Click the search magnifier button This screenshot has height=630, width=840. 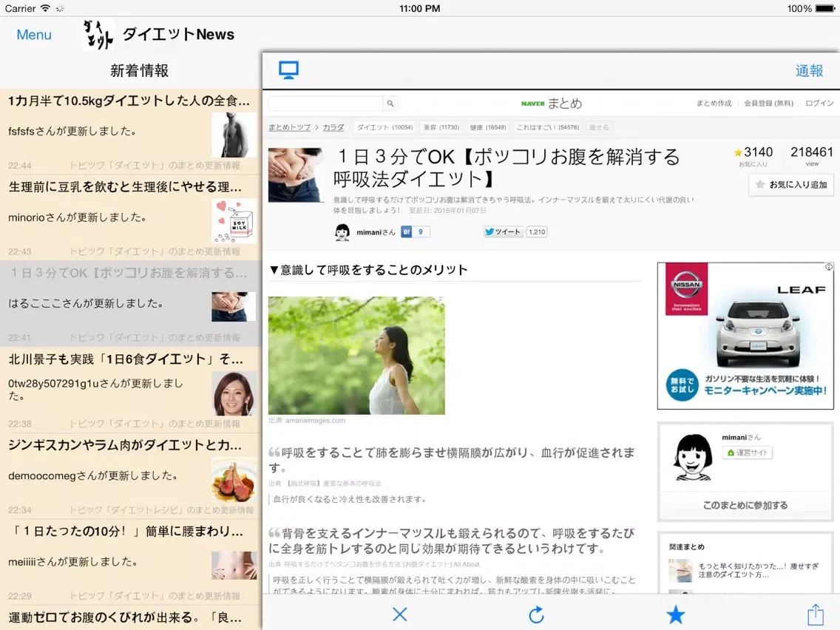tap(390, 104)
